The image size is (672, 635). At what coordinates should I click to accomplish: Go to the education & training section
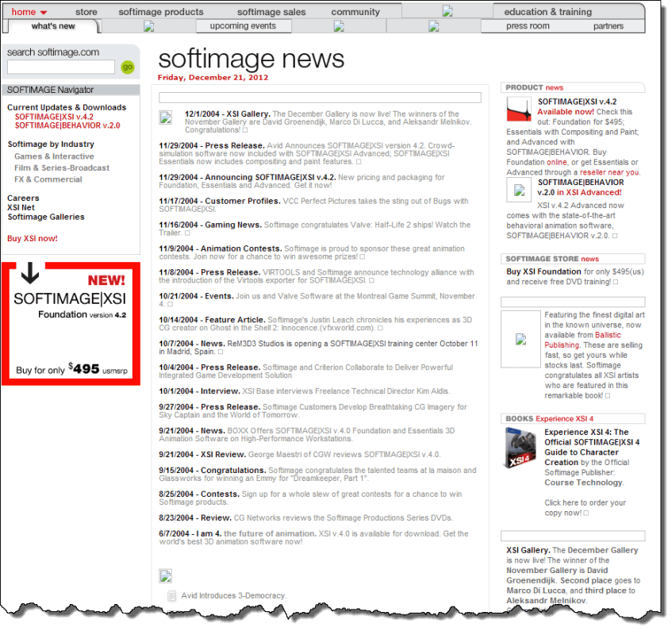(x=547, y=12)
